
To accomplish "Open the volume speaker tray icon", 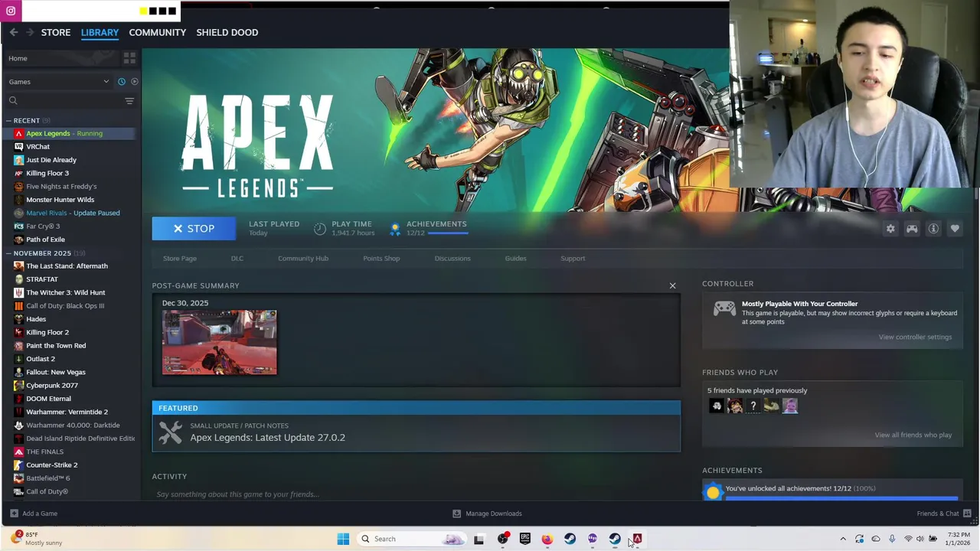I will pos(920,539).
